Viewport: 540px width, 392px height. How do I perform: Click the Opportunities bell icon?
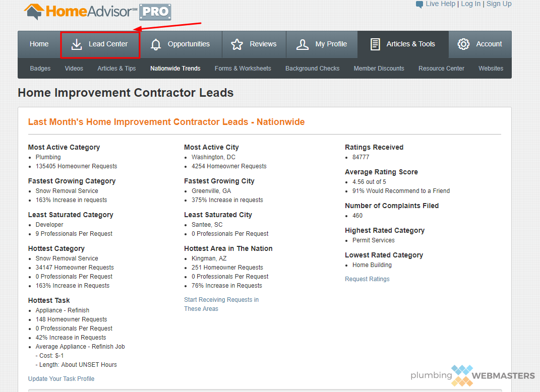[x=156, y=44]
